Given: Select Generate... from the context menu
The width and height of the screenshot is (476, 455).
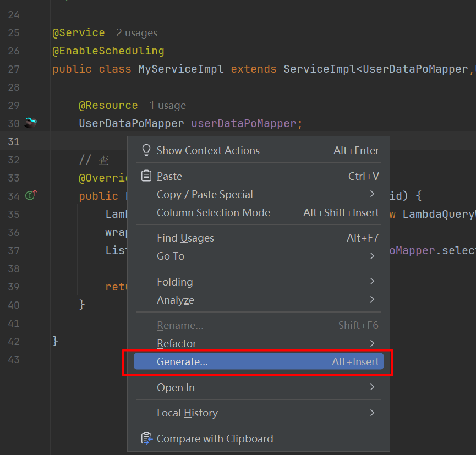Looking at the screenshot, I should click(258, 361).
